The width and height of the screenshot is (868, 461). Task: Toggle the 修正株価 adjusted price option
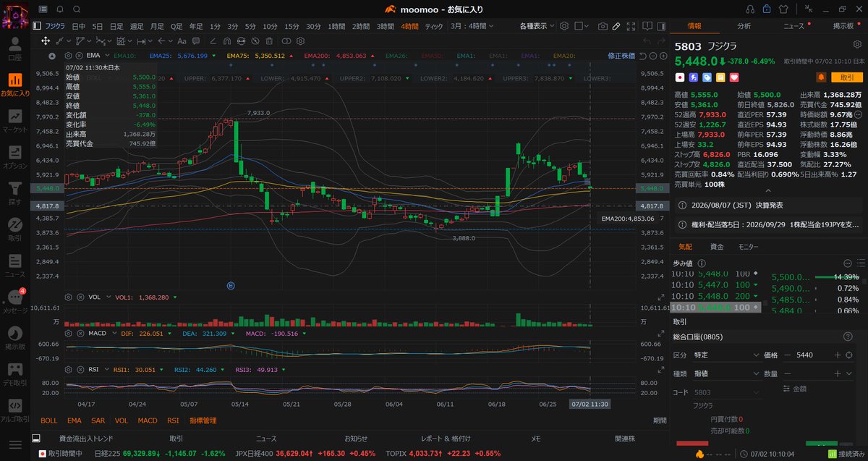(x=621, y=55)
